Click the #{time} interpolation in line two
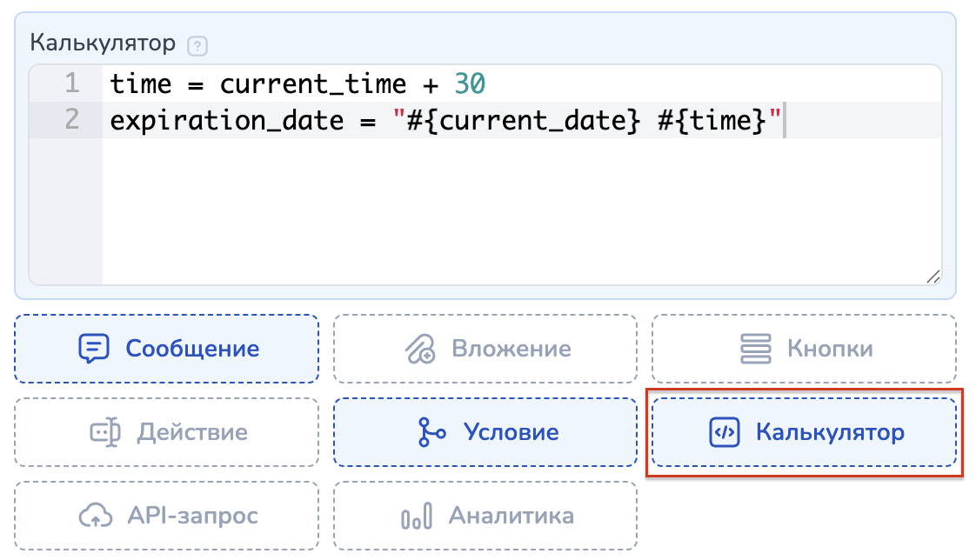Screen dimensions: 976x560 pos(714,120)
